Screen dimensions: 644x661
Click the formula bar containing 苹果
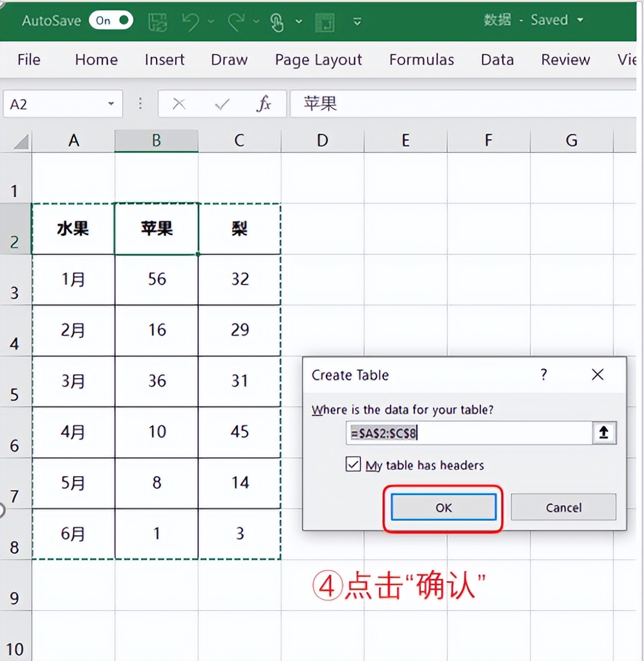pos(463,103)
